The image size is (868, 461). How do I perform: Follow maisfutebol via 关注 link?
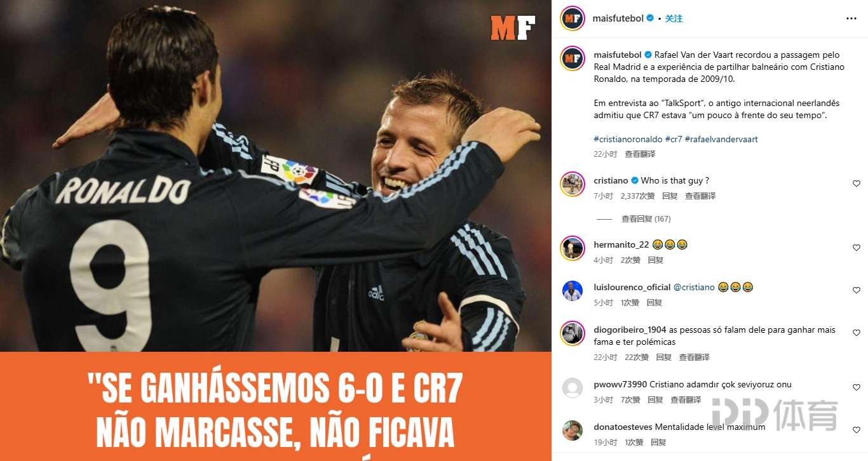[x=674, y=18]
